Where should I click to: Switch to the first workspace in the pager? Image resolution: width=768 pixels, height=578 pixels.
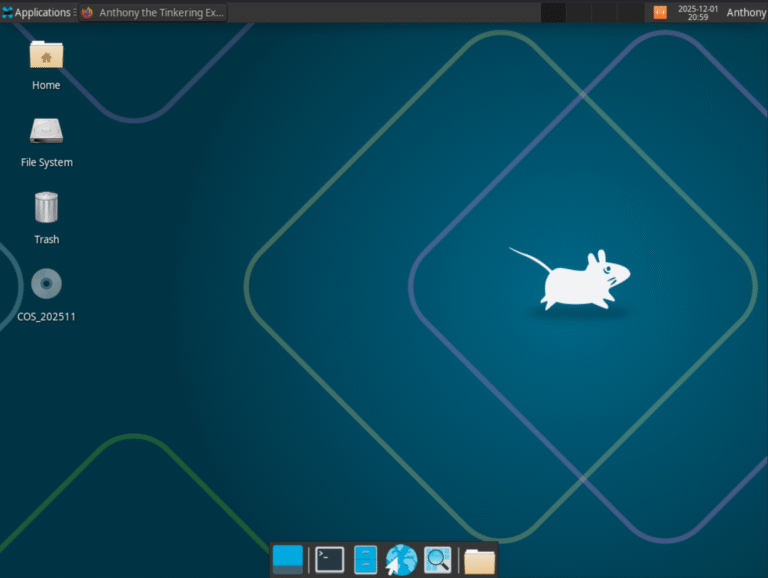(x=553, y=12)
